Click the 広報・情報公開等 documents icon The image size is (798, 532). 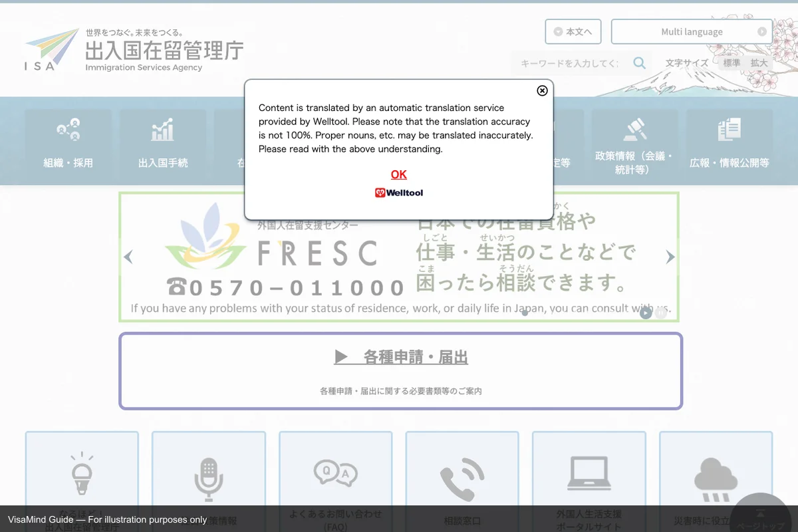click(729, 130)
